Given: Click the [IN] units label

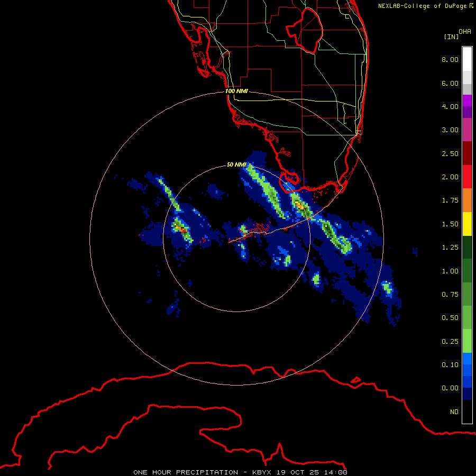Looking at the screenshot, I should click(x=451, y=36).
